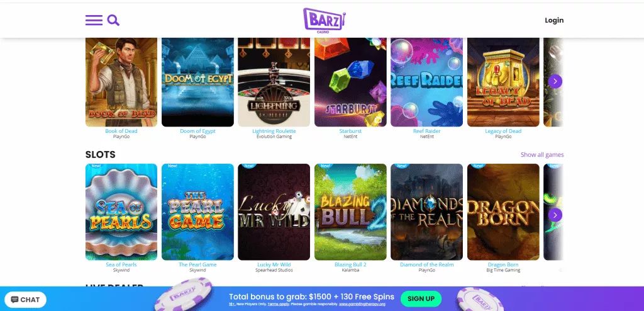The image size is (644, 311).
Task: Open the Book of Dead game thumbnail
Action: tap(121, 82)
